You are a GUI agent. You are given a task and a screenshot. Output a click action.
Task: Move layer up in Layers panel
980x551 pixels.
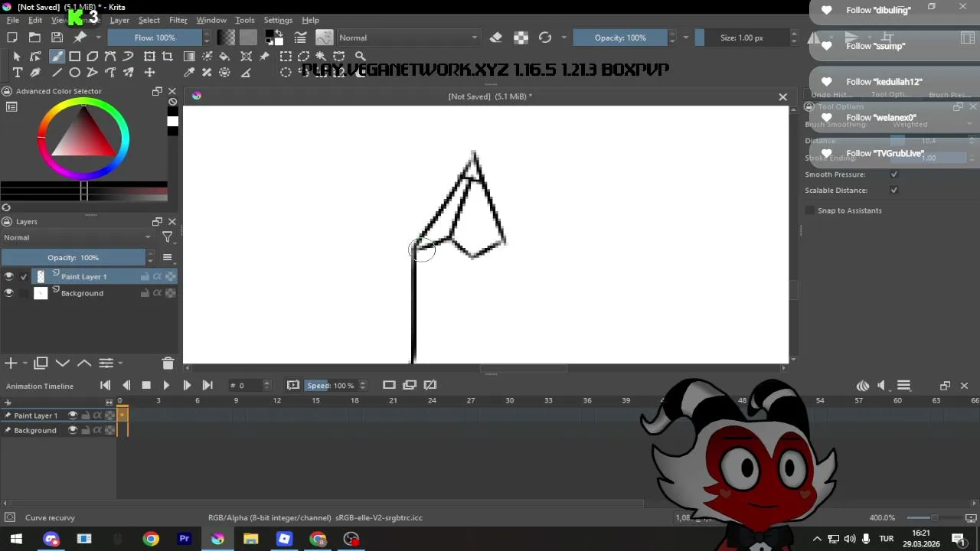pyautogui.click(x=84, y=364)
